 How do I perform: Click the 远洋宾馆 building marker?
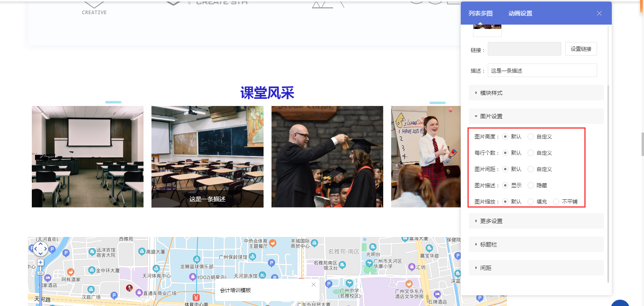[92, 252]
